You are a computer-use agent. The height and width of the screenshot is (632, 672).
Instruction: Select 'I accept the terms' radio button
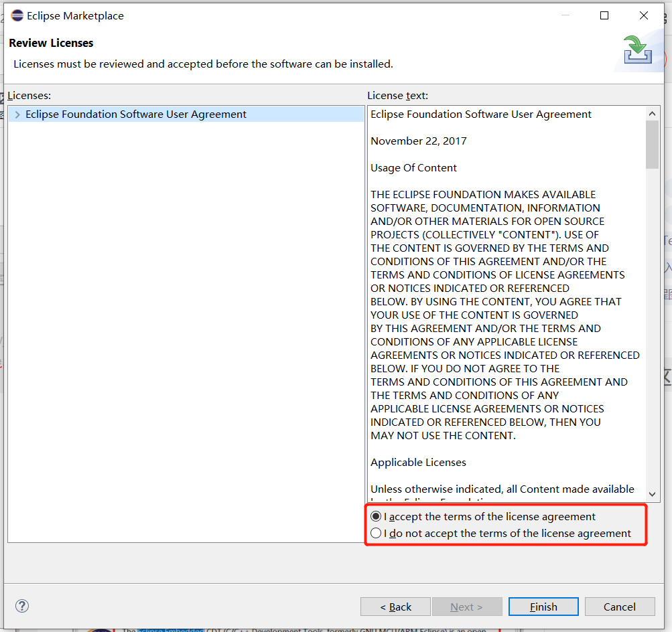[x=376, y=516]
